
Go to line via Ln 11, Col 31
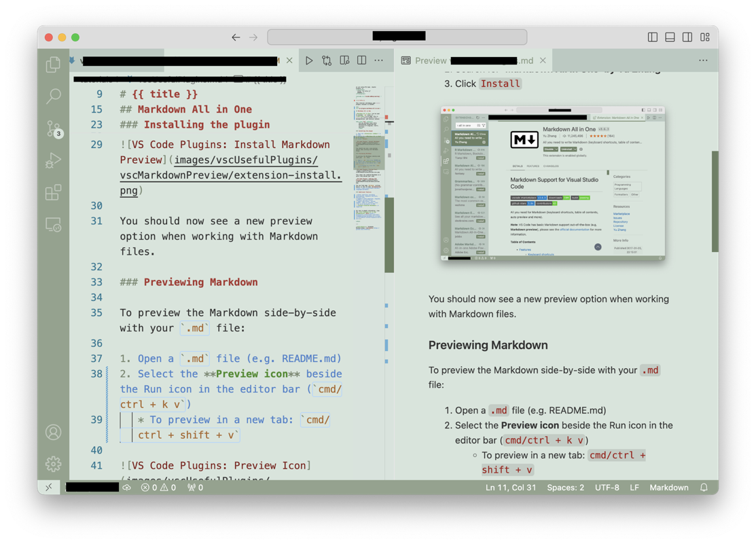(511, 488)
